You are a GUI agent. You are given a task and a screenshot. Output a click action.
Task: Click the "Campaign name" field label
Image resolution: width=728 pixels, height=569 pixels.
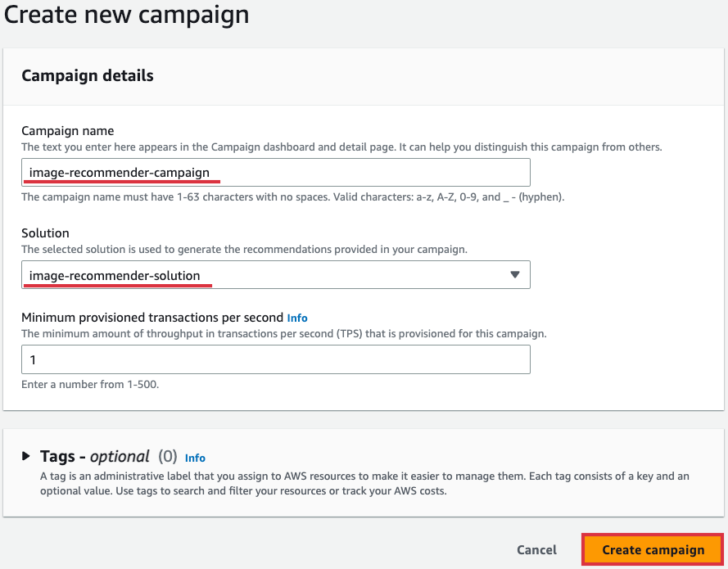(x=68, y=131)
